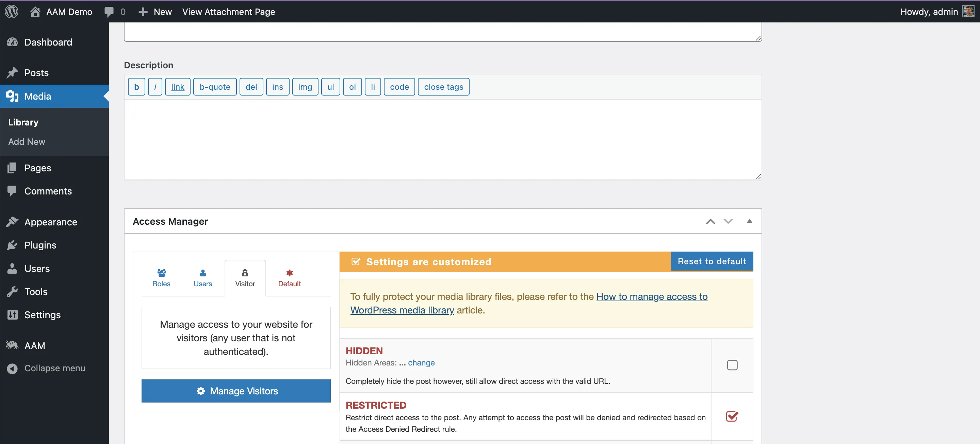Image resolution: width=980 pixels, height=444 pixels.
Task: Move Access Manager panel up
Action: pyautogui.click(x=710, y=221)
